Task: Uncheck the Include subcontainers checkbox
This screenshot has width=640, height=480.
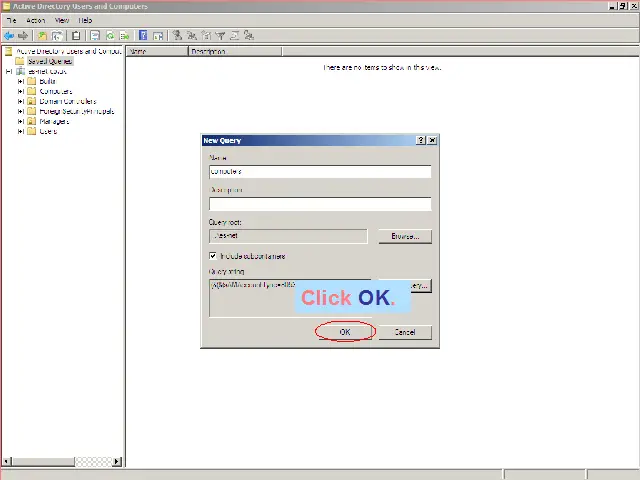Action: point(213,256)
